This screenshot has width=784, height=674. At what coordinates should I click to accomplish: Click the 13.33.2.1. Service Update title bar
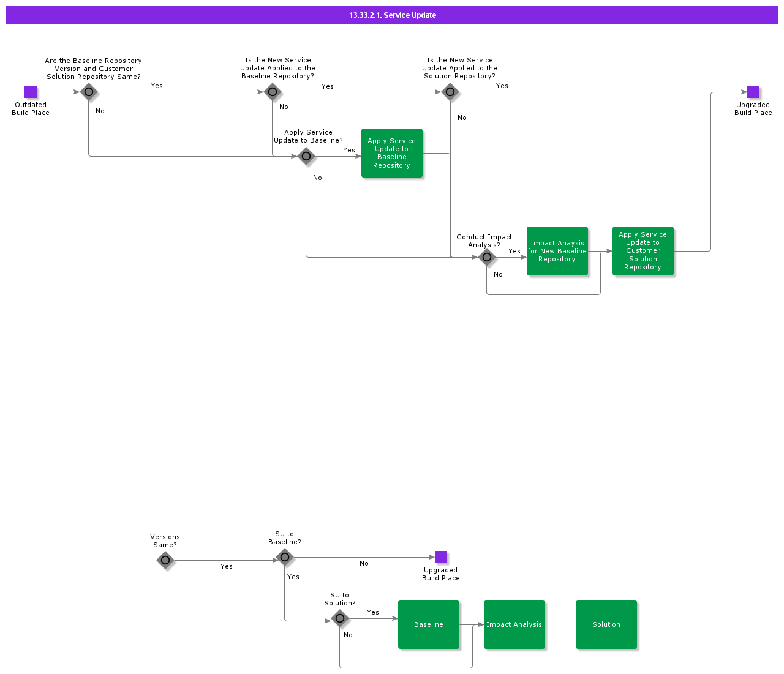pos(392,15)
